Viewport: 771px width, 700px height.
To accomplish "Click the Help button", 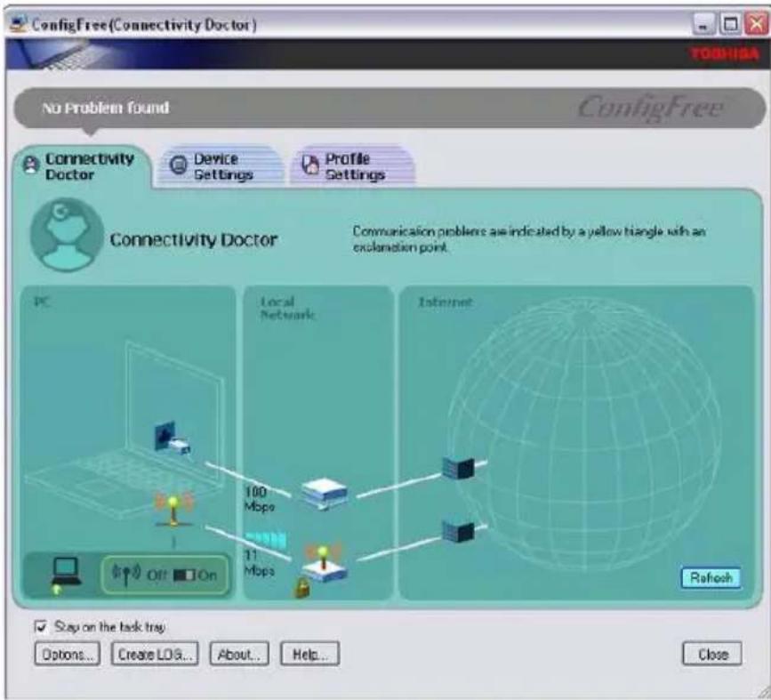I will [x=309, y=655].
